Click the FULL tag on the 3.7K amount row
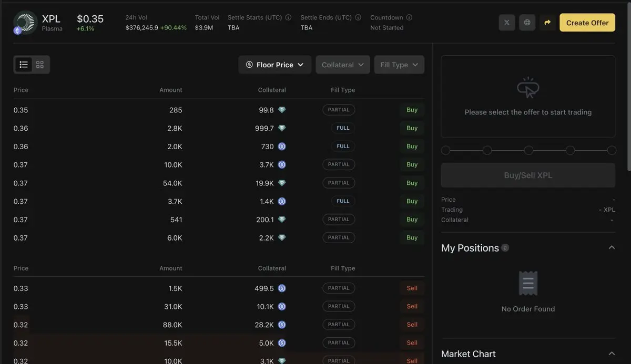Viewport: 631px width, 364px height. coord(343,201)
